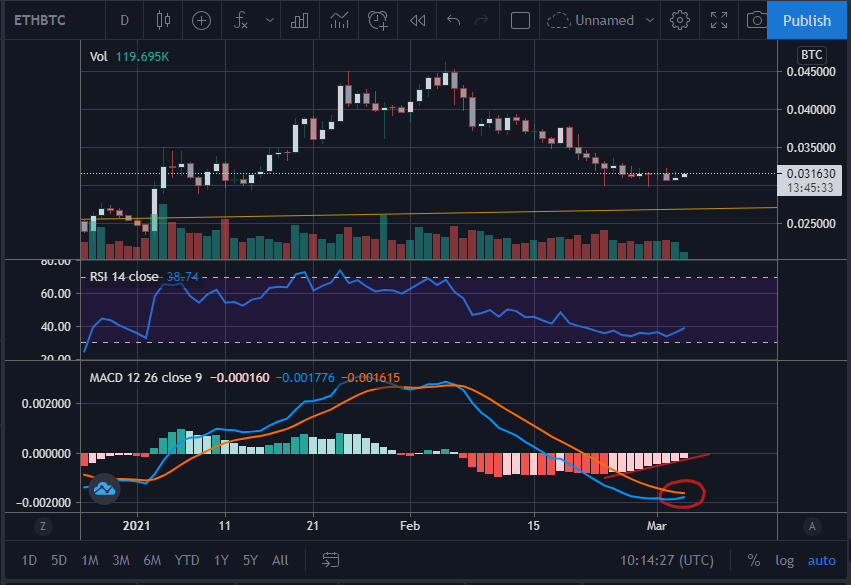Select the Vol indicator legend
This screenshot has width=851, height=585.
(x=98, y=56)
